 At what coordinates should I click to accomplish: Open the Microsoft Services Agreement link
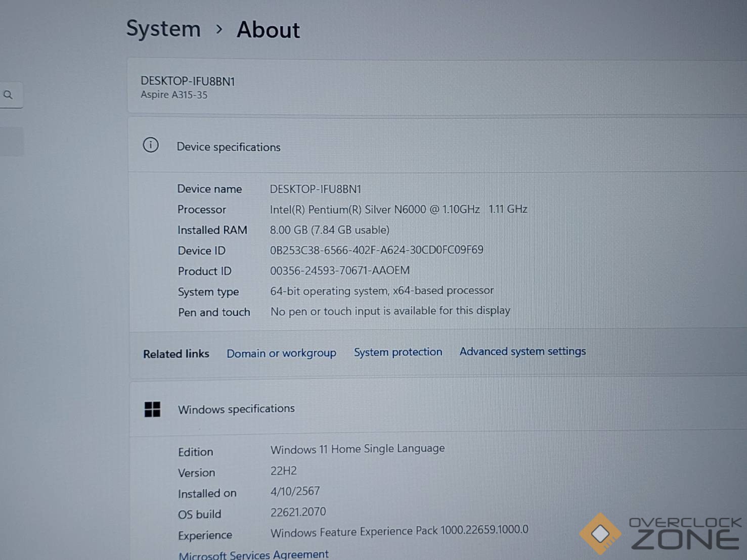[x=253, y=554]
